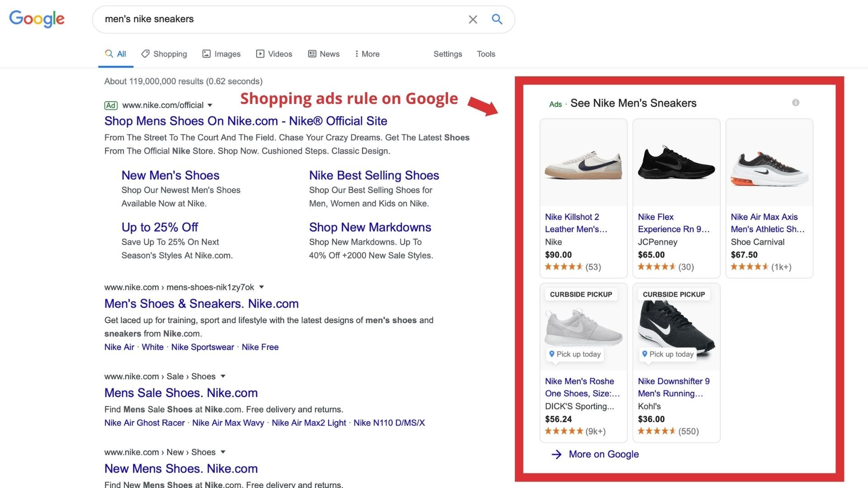Click the star rating of Nike Men's Roshe One
Image resolution: width=868 pixels, height=488 pixels.
click(x=564, y=431)
